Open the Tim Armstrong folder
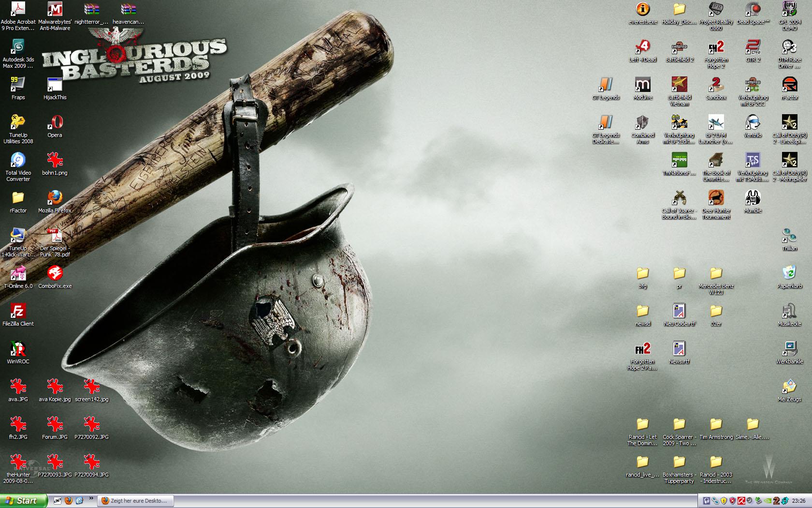 (716, 428)
